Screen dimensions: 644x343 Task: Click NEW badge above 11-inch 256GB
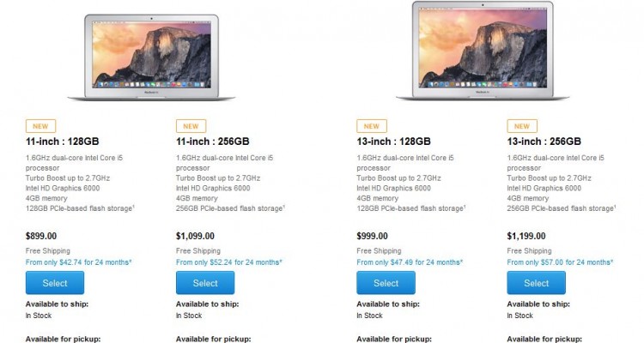coord(191,126)
